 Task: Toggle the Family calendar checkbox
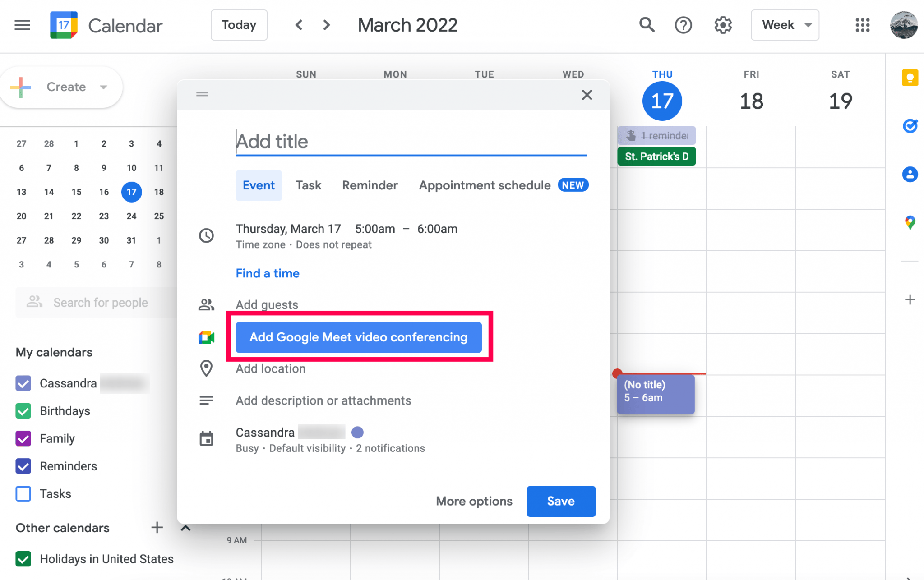[x=23, y=439]
